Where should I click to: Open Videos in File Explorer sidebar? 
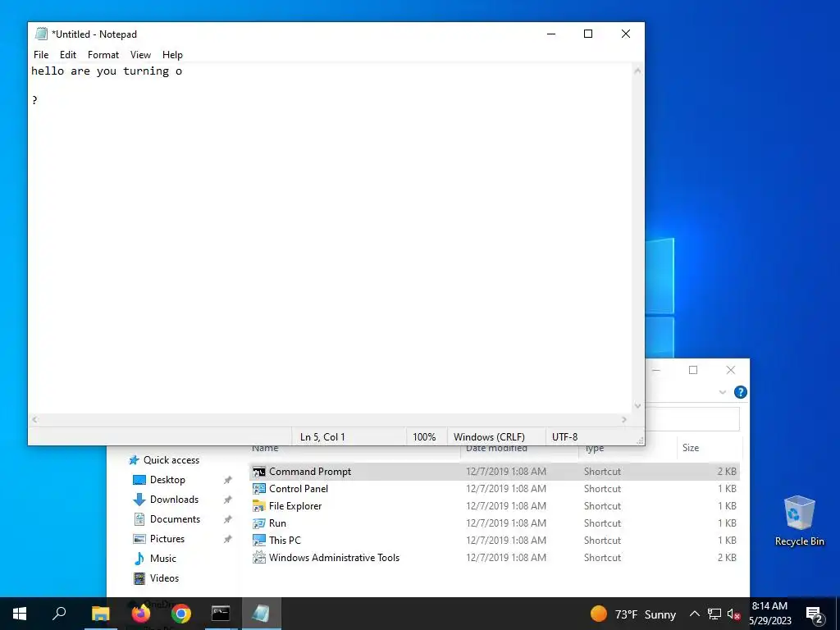(x=164, y=578)
